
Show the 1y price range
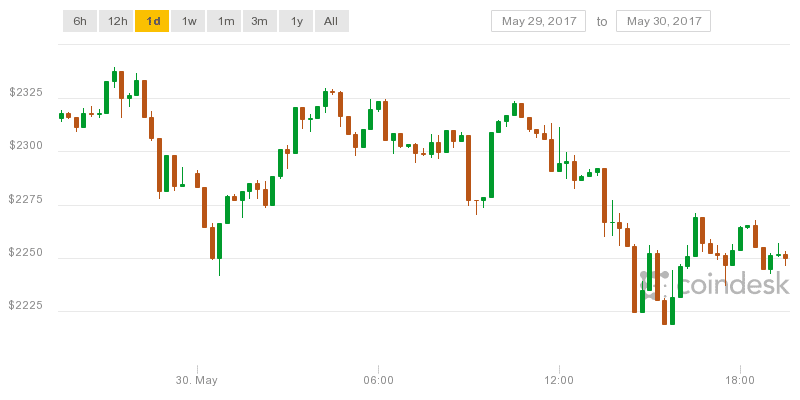tap(296, 21)
